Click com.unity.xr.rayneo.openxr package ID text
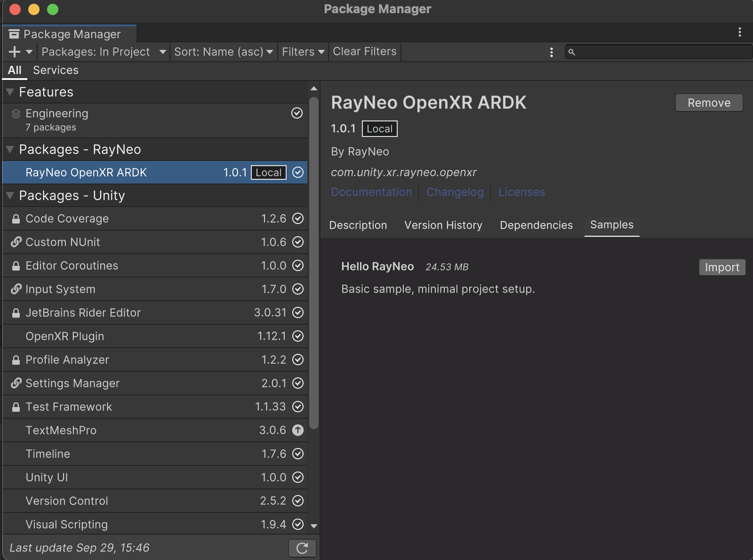 click(x=404, y=172)
